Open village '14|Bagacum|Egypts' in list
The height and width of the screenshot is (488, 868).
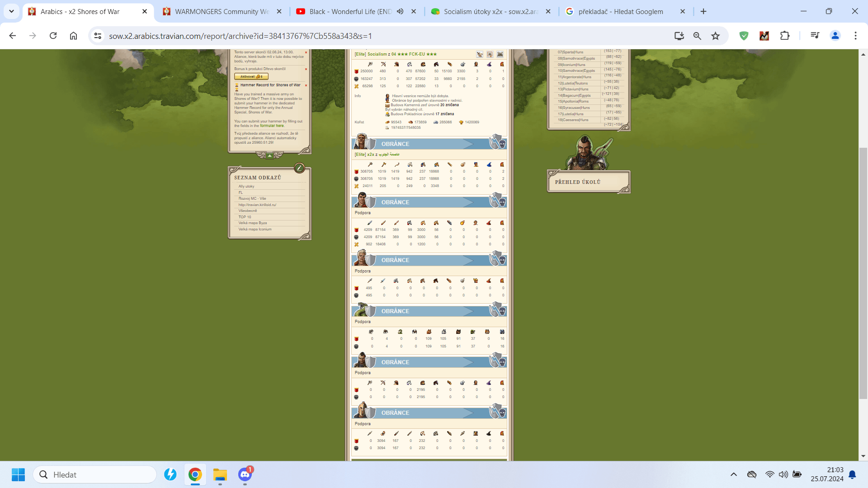tap(574, 95)
